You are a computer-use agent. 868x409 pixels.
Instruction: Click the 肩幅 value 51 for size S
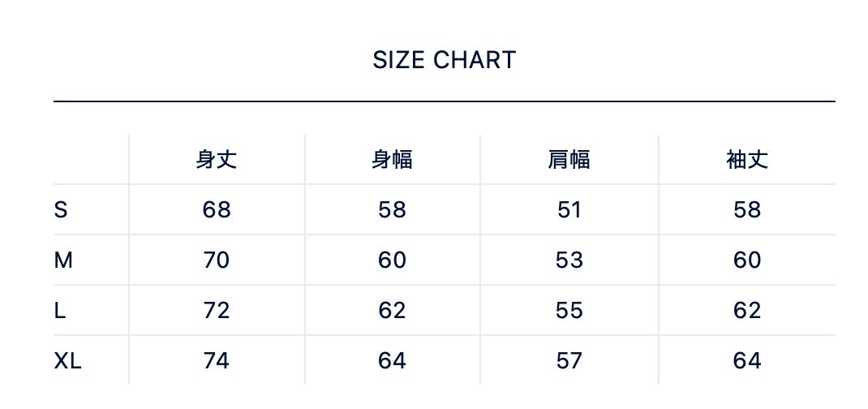point(569,210)
